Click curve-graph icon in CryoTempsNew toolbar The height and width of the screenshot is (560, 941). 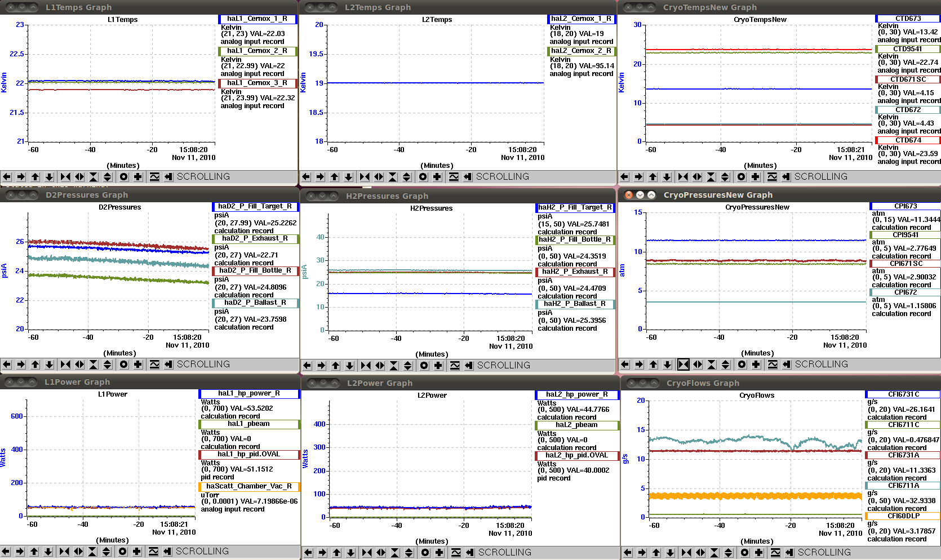pos(772,177)
